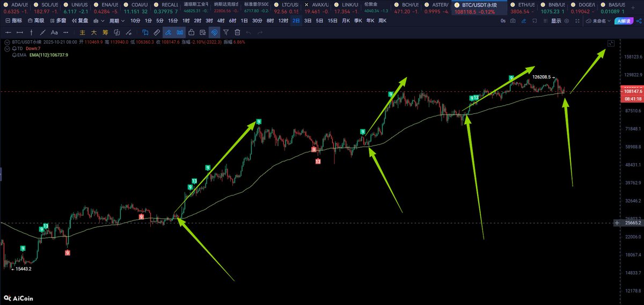Switch to the BNB/US tab
This screenshot has height=305, width=644.
tap(554, 8)
